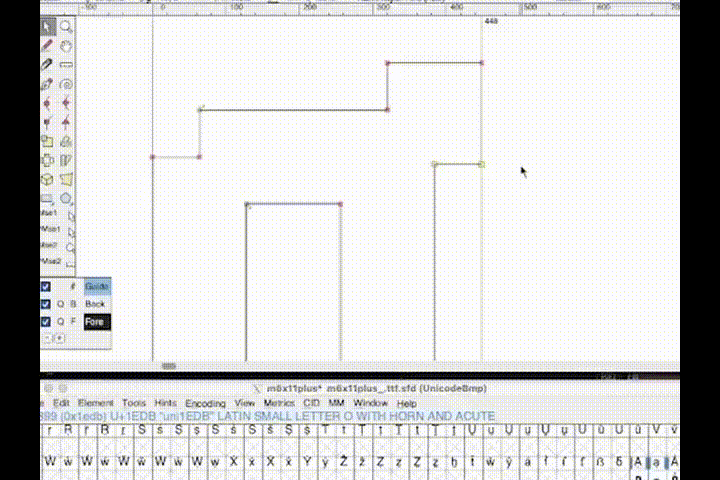This screenshot has width=720, height=480.
Task: Open the Metrics menu
Action: [279, 403]
